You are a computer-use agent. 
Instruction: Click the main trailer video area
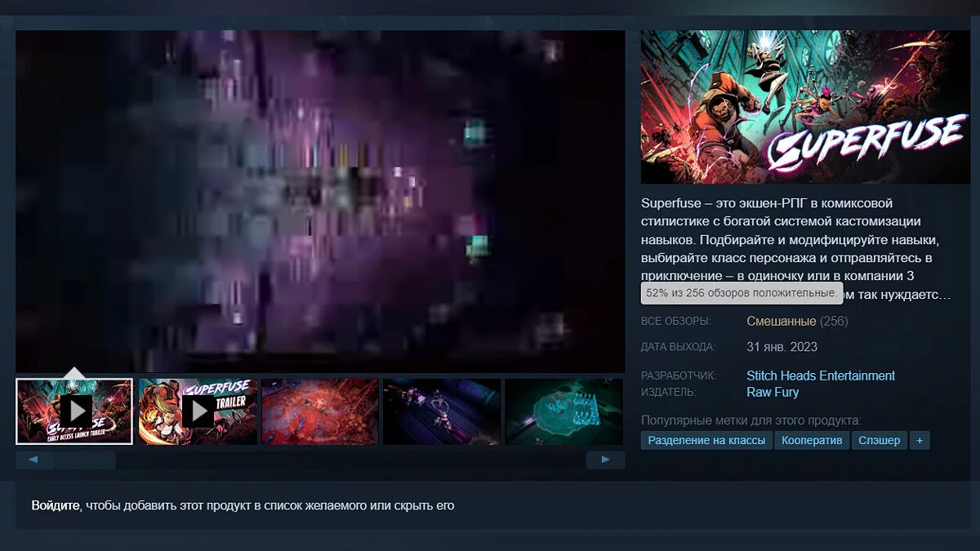click(x=320, y=202)
